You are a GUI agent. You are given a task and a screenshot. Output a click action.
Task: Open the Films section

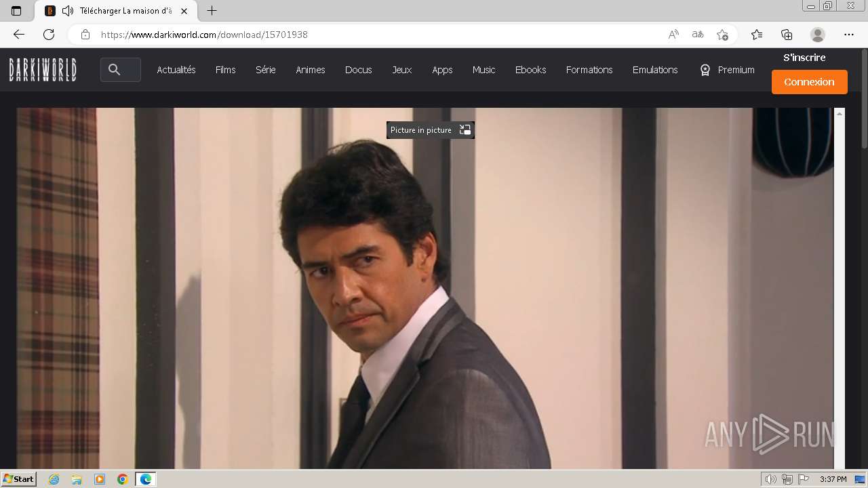pyautogui.click(x=226, y=70)
